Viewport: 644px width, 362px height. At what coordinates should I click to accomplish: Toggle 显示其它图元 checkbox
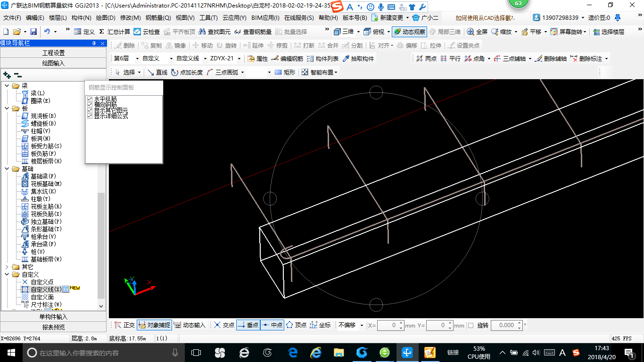click(90, 110)
